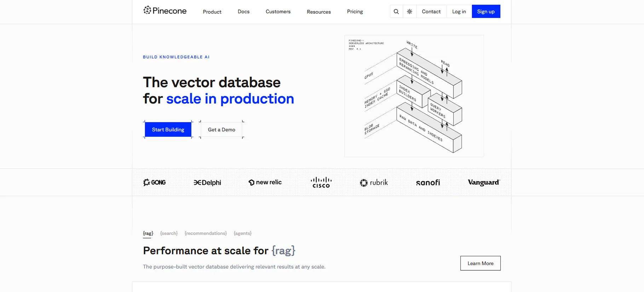Image resolution: width=644 pixels, height=292 pixels.
Task: Click the Pinecone logo in the header
Action: click(165, 11)
